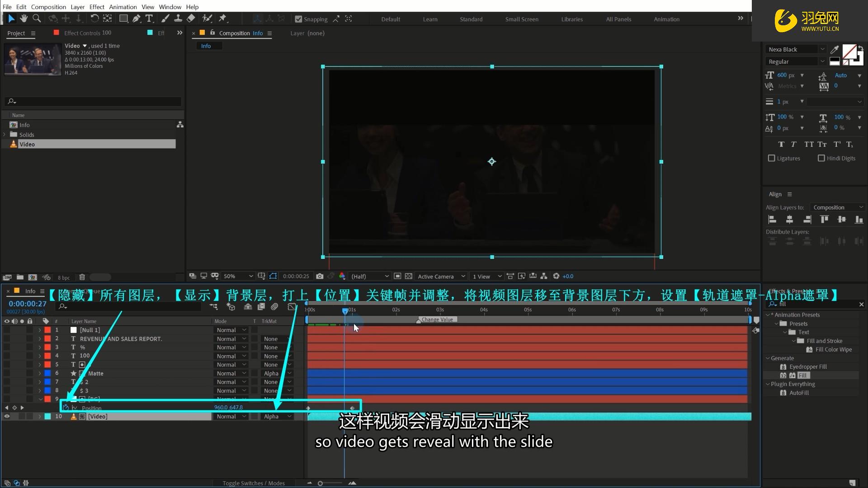
Task: Take a snapshot with the camera icon
Action: coord(320,276)
